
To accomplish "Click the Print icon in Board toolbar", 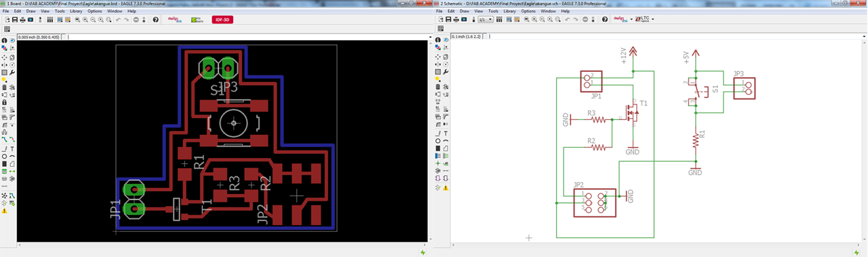I will [22, 20].
